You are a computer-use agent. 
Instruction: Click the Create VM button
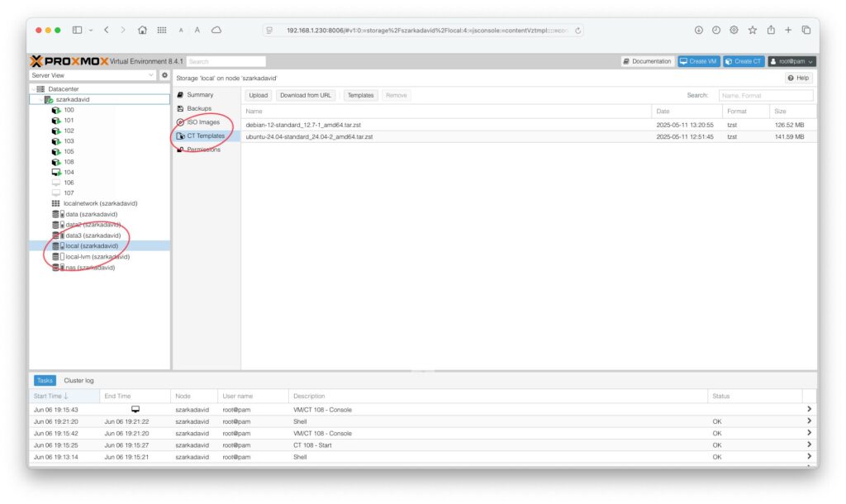click(x=699, y=61)
